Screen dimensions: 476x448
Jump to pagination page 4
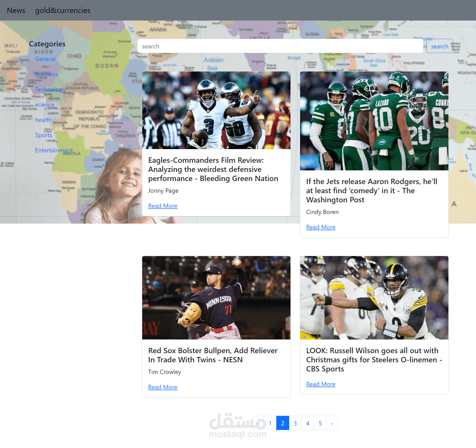click(x=308, y=423)
